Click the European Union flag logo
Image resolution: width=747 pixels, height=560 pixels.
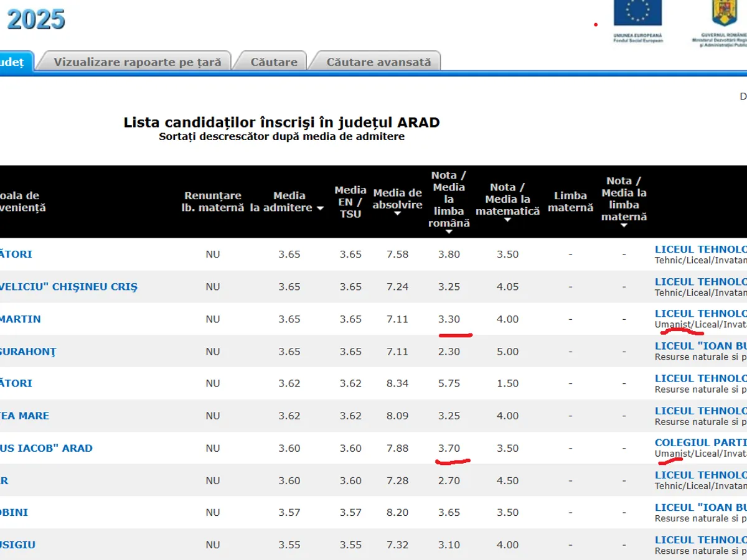click(x=637, y=14)
